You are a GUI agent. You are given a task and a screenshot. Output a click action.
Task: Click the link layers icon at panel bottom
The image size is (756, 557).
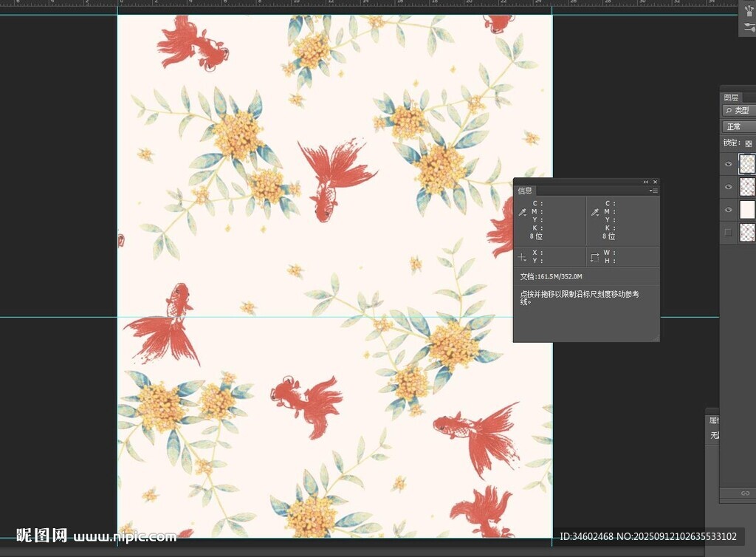[745, 493]
